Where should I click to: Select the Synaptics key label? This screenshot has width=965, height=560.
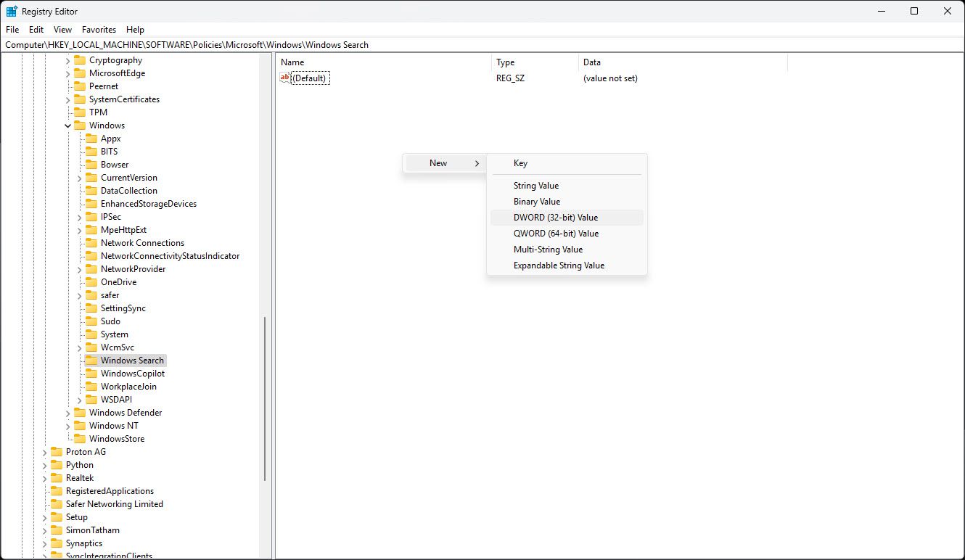click(x=84, y=543)
